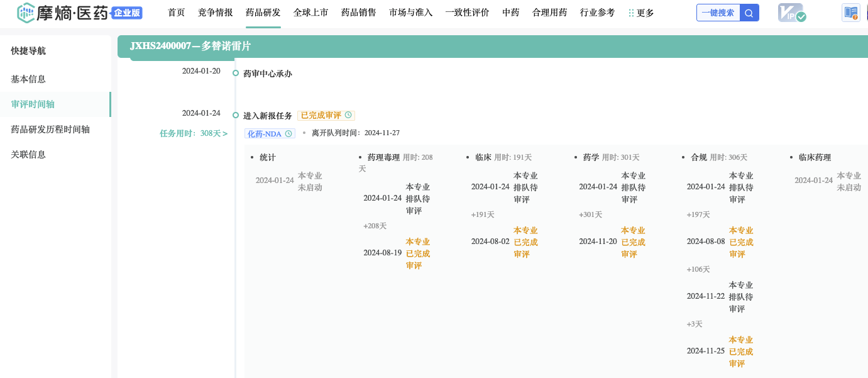
Task: Click the 2024-01-20 timeline node circle
Action: coord(236,73)
